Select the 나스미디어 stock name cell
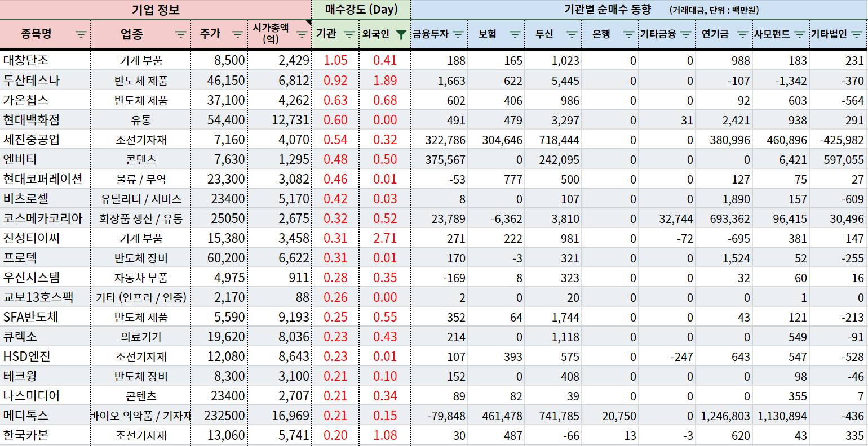This screenshot has width=868, height=446. (x=45, y=395)
